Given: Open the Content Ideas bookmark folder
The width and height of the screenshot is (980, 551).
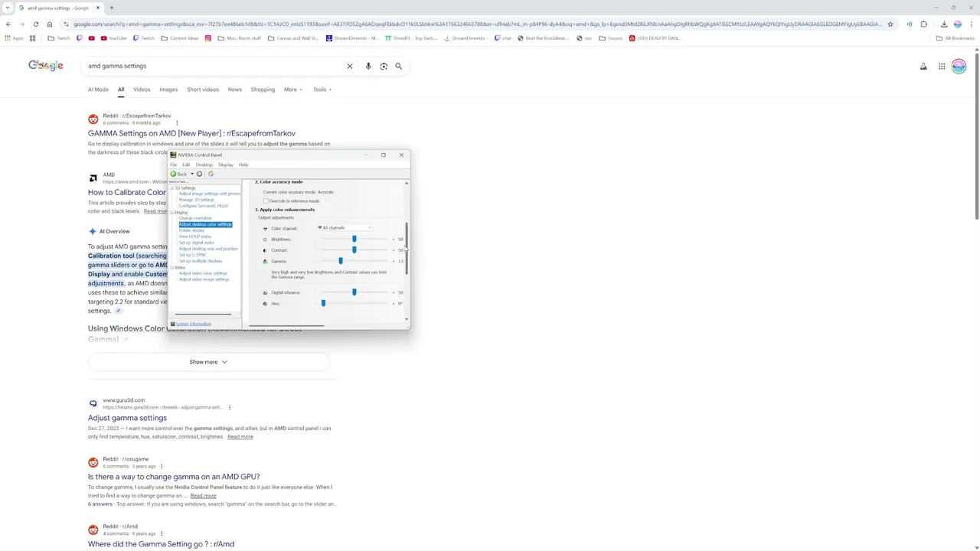Looking at the screenshot, I should (180, 38).
